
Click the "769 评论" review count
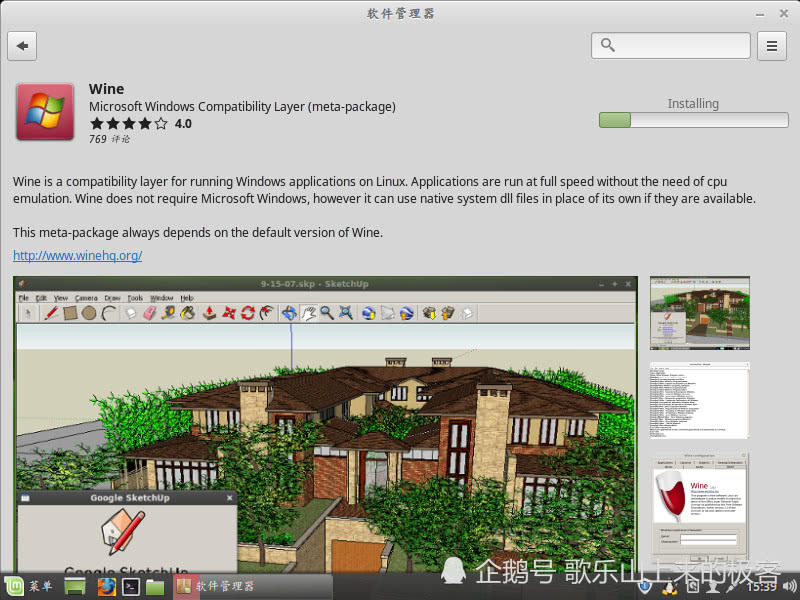coord(109,139)
